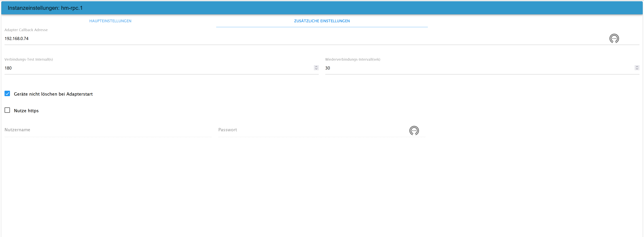Click 'Geräte nicht löschen bei Adapterstart' label text

click(53, 94)
